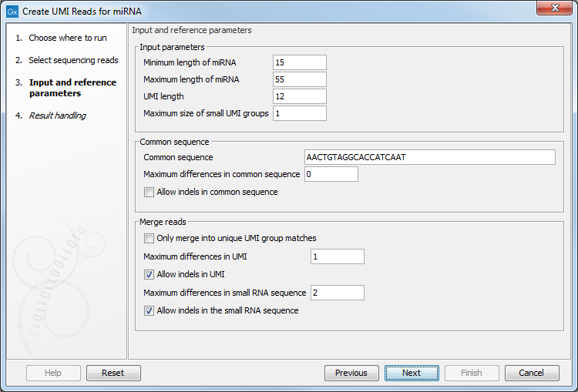The width and height of the screenshot is (578, 392).
Task: Click the Gx application icon in title bar
Action: click(x=12, y=12)
